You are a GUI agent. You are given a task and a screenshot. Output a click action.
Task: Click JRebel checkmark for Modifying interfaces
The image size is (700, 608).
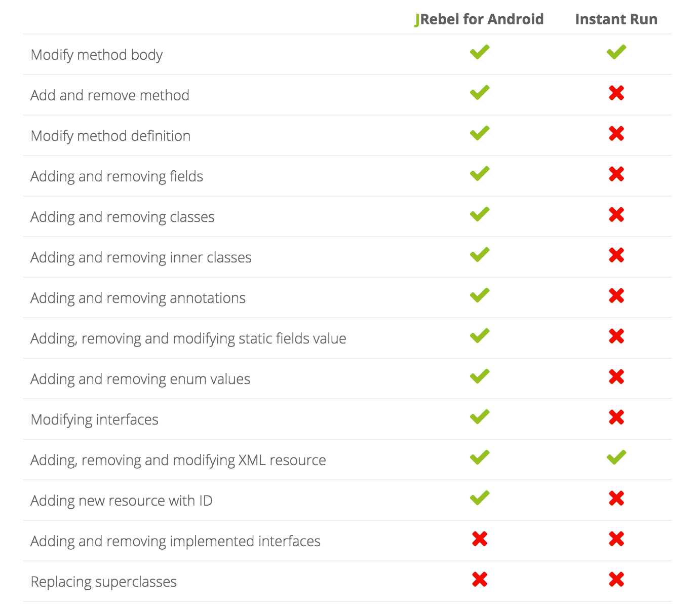coord(479,417)
